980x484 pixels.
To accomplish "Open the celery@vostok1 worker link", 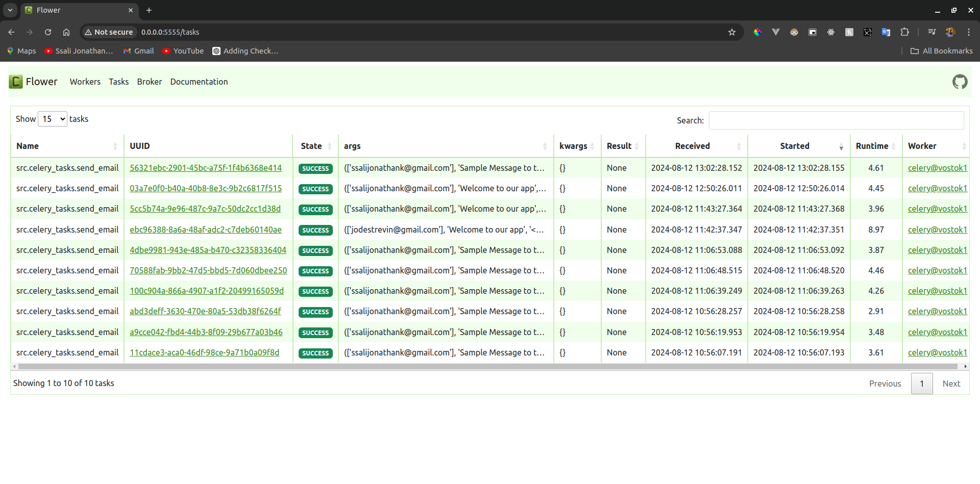I will click(x=937, y=168).
